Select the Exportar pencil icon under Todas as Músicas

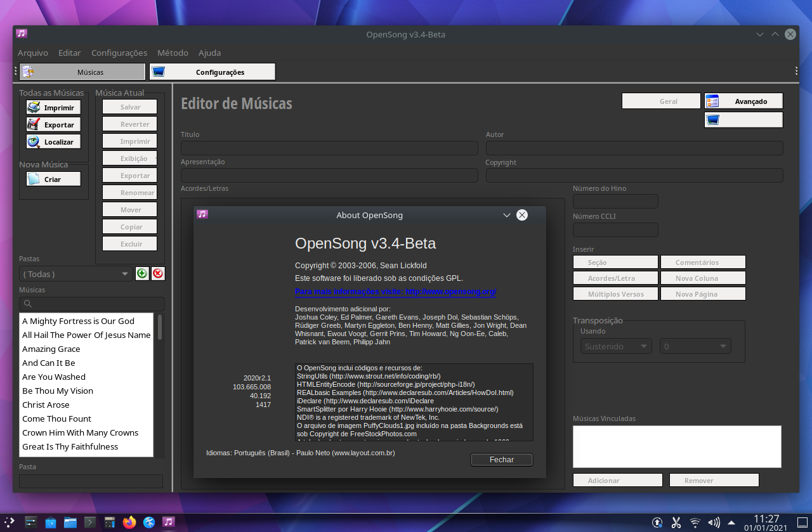point(34,124)
